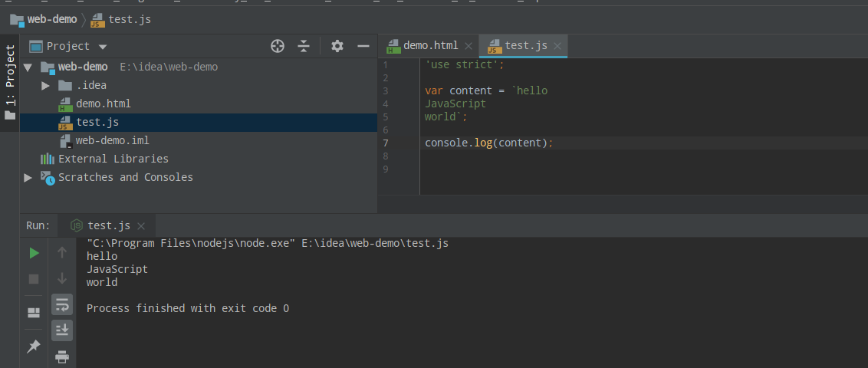Click console.log(content) code line
This screenshot has width=868, height=368.
[488, 143]
